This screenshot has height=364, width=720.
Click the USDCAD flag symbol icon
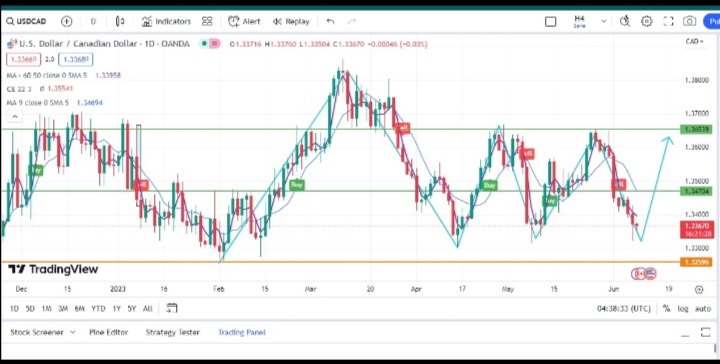[x=12, y=44]
